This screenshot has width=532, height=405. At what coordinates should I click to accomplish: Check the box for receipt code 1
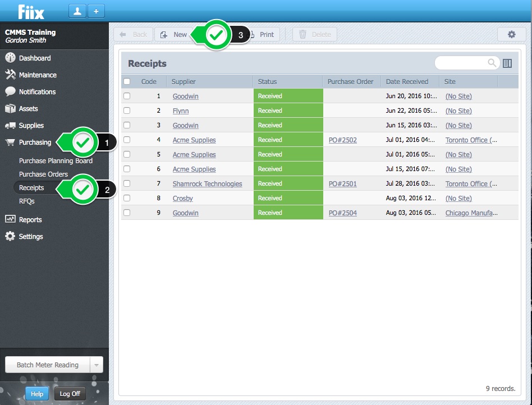(x=127, y=96)
